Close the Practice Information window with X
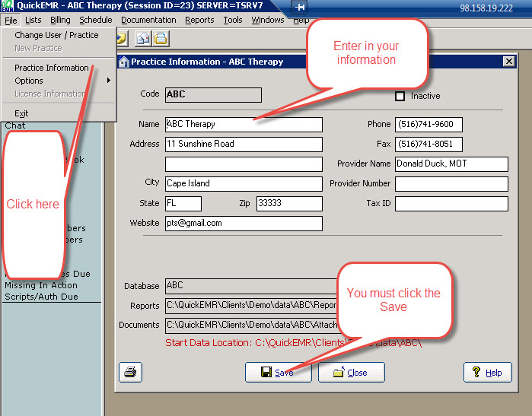Screen dimensions: 532x416 [x=509, y=62]
